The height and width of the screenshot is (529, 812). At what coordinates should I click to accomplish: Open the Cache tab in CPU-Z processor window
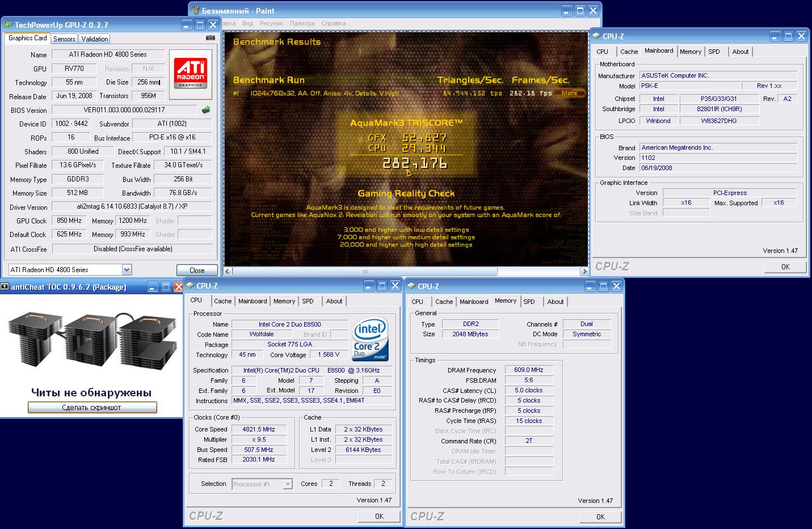pyautogui.click(x=223, y=301)
